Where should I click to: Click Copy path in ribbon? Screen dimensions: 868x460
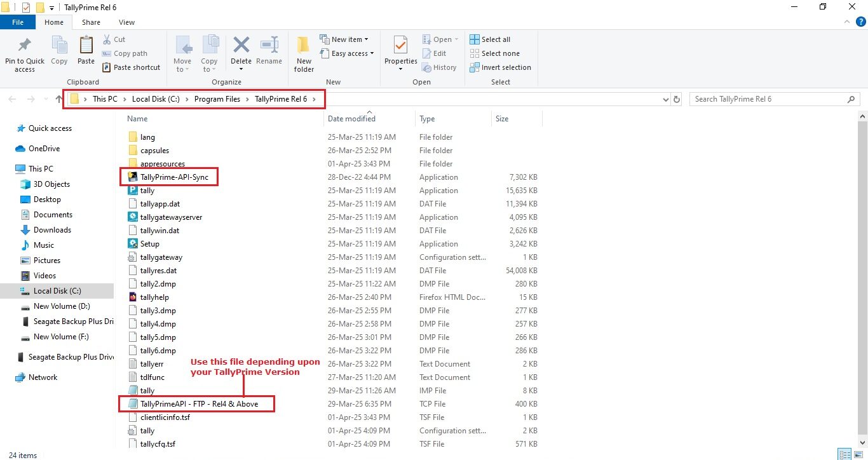(x=125, y=53)
